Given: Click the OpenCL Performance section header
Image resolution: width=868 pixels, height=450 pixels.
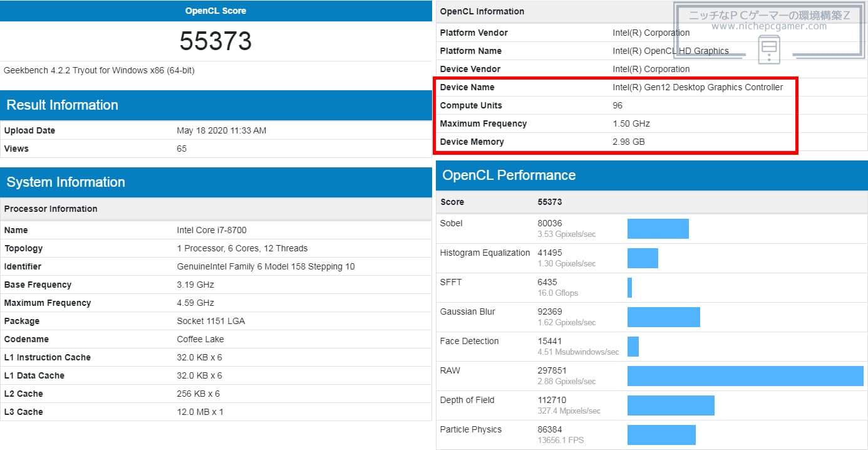Looking at the screenshot, I should tap(652, 175).
